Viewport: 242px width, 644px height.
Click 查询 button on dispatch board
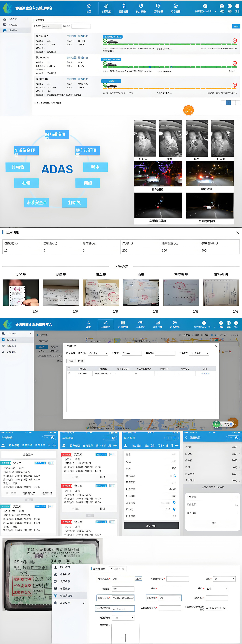(236, 26)
